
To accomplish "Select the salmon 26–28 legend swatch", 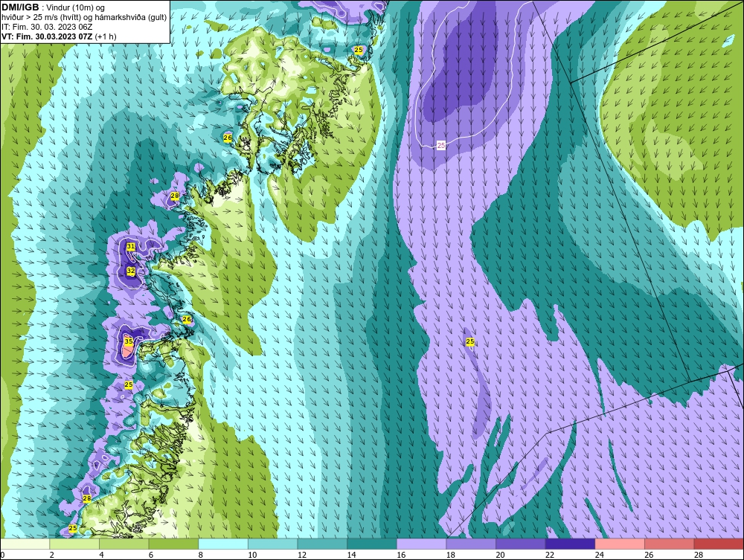I will tap(670, 544).
